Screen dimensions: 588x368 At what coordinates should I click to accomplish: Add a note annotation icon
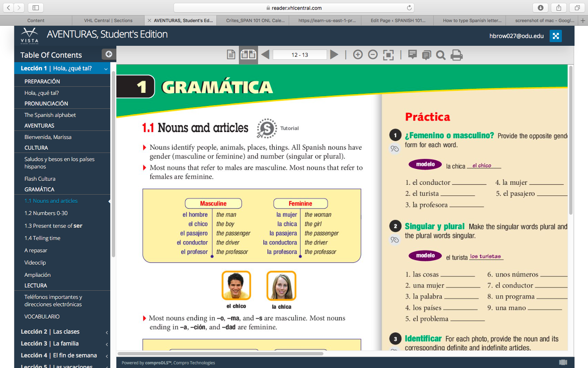point(412,54)
